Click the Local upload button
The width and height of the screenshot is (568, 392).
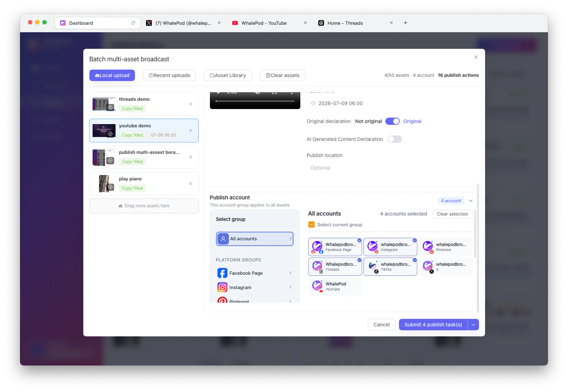coord(112,75)
